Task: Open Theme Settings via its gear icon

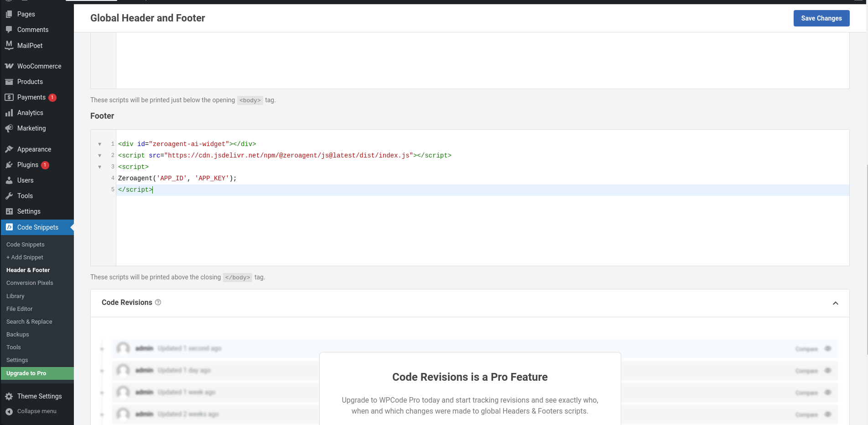Action: tap(9, 396)
